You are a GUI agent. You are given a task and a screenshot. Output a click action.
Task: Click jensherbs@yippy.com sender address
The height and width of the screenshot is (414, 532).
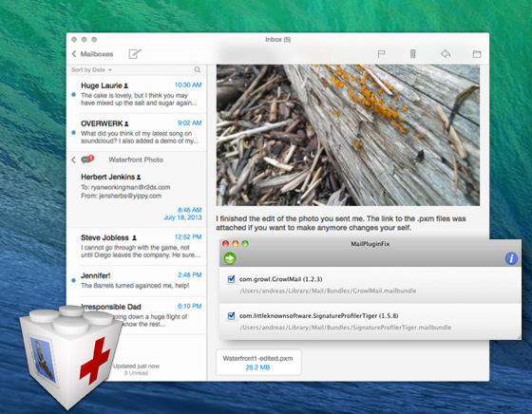point(130,196)
